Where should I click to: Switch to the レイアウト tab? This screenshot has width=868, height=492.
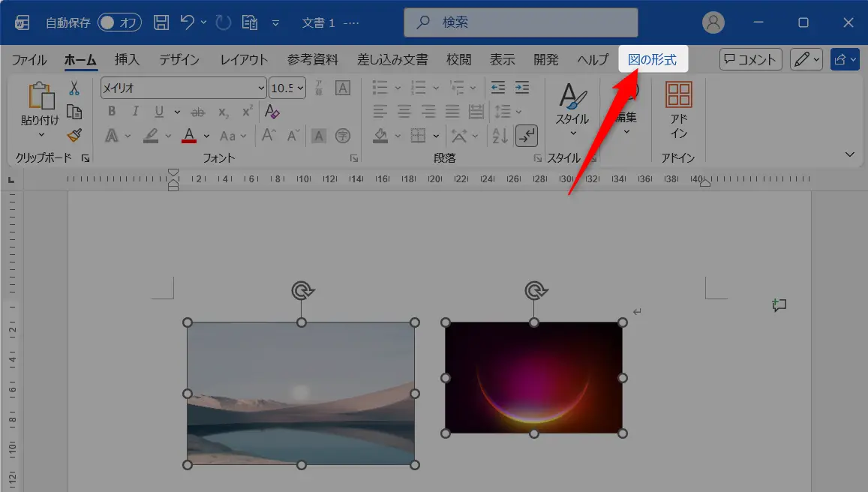coord(244,60)
